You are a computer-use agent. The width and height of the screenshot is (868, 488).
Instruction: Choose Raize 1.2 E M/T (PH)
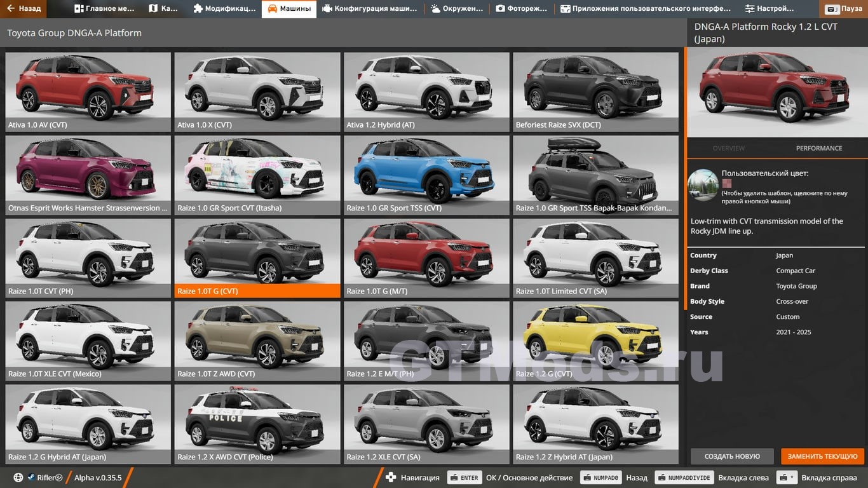point(426,341)
